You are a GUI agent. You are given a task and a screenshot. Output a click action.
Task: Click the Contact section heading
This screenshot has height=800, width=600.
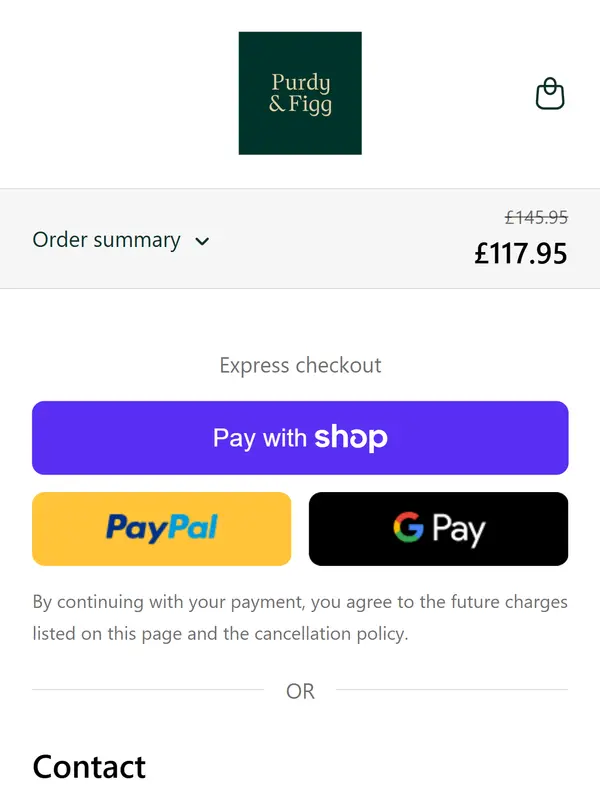(x=89, y=767)
